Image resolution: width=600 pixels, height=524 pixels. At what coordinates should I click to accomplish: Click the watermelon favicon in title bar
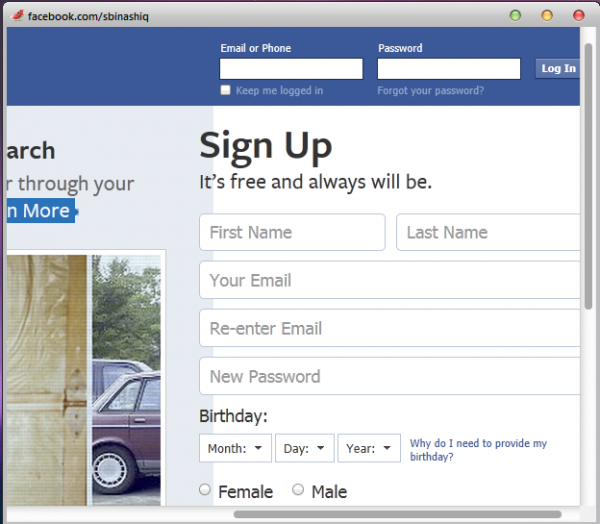click(x=17, y=16)
